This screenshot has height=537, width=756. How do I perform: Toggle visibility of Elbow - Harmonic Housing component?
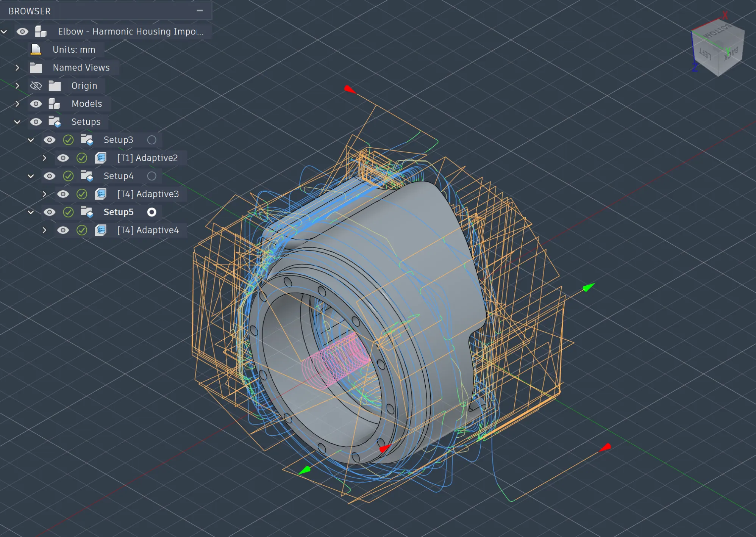pyautogui.click(x=22, y=31)
